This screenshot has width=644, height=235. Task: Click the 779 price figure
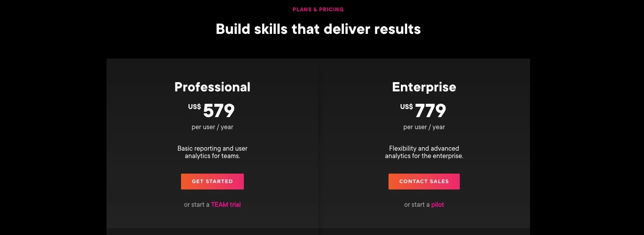(431, 110)
